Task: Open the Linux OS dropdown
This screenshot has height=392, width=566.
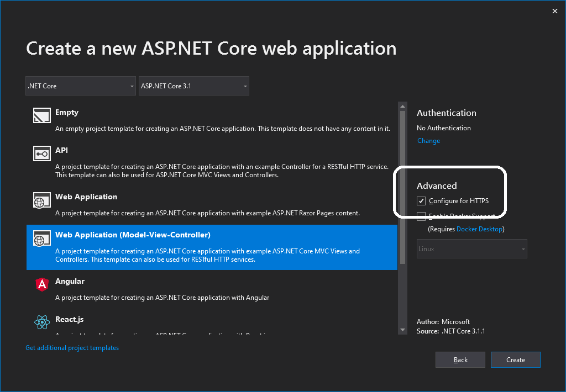Action: point(472,249)
